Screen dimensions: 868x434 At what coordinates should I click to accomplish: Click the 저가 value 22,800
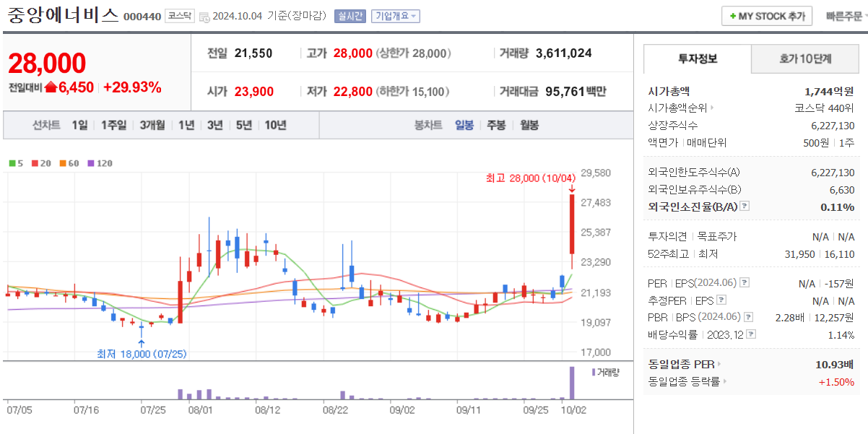pos(353,91)
